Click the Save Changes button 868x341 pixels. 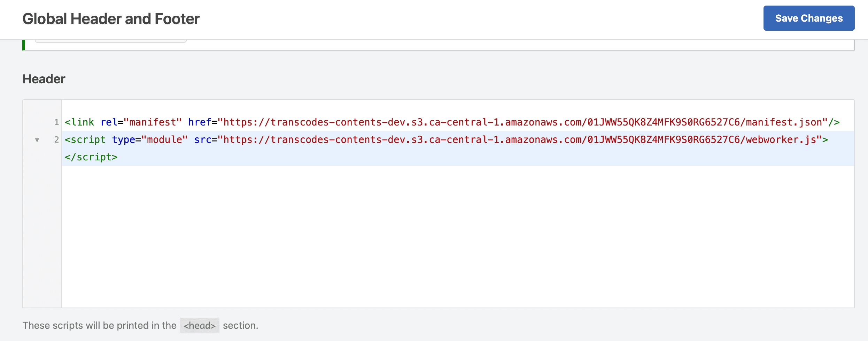coord(809,18)
